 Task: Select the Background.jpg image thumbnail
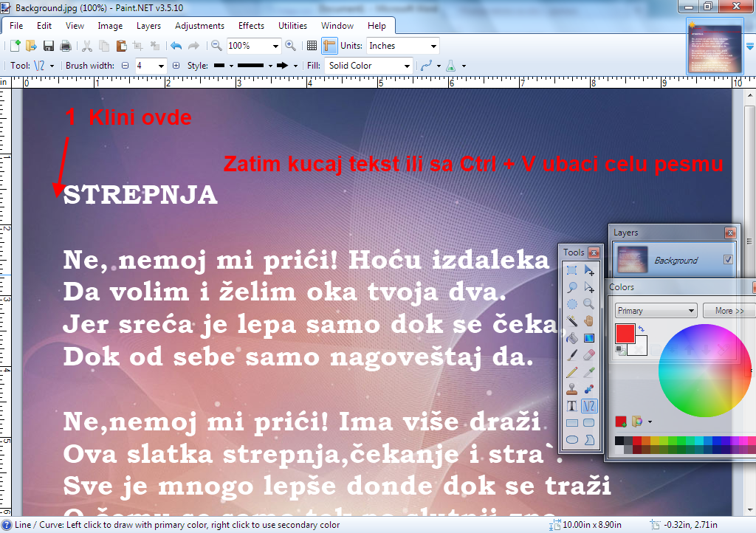tap(715, 47)
